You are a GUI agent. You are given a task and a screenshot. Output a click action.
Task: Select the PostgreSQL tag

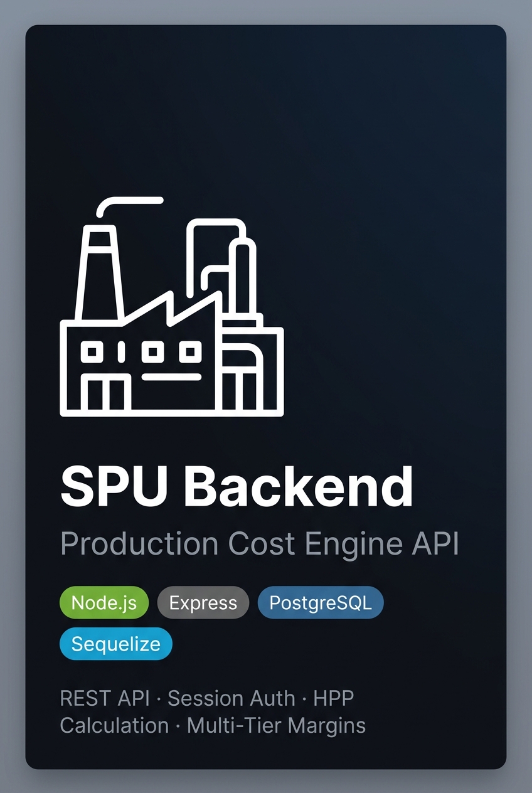(x=321, y=603)
